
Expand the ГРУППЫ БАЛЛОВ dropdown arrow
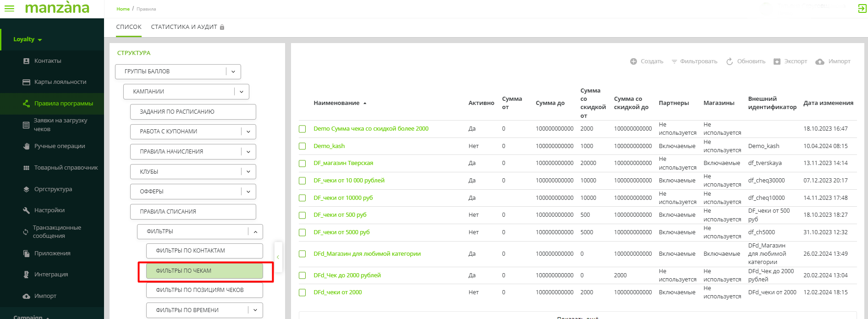click(233, 71)
